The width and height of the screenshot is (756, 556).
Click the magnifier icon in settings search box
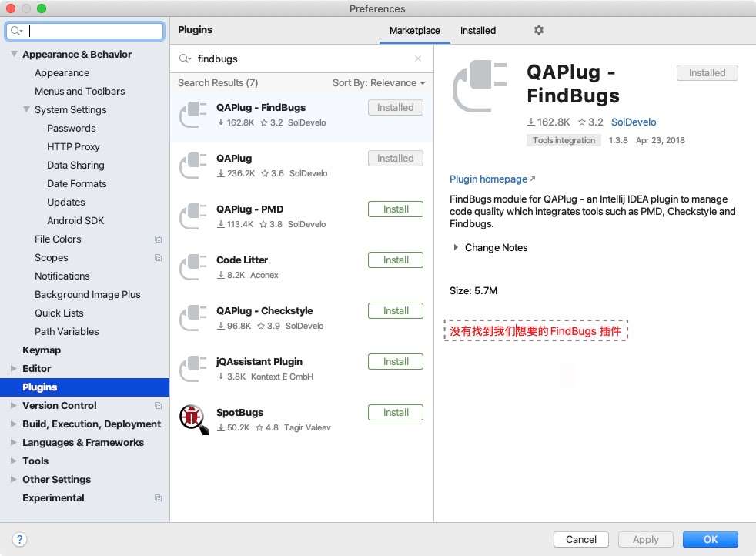(x=16, y=31)
